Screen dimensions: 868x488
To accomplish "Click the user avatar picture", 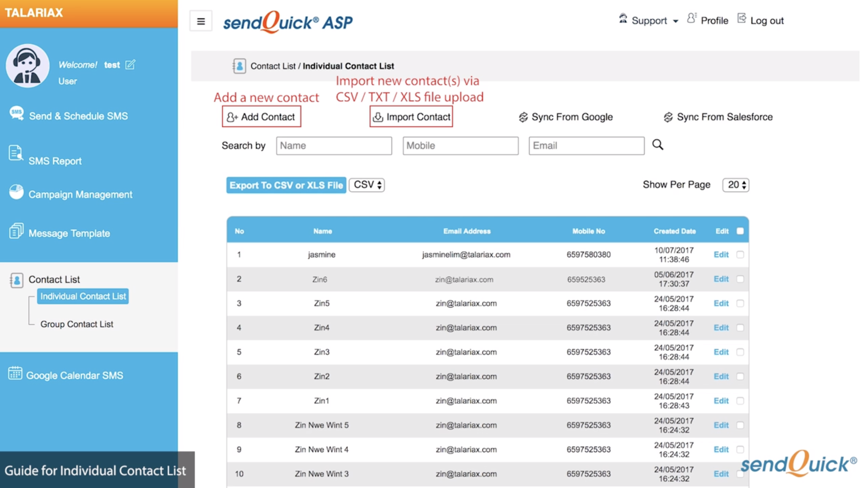I will pyautogui.click(x=27, y=66).
